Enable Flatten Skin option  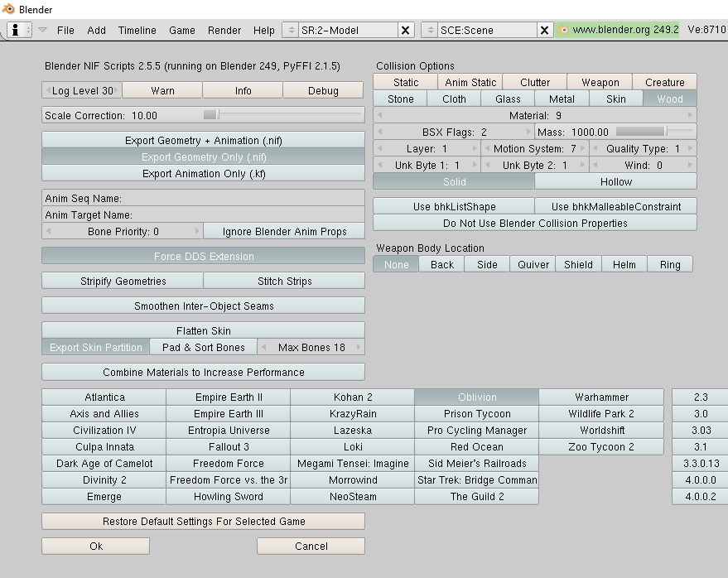204,330
